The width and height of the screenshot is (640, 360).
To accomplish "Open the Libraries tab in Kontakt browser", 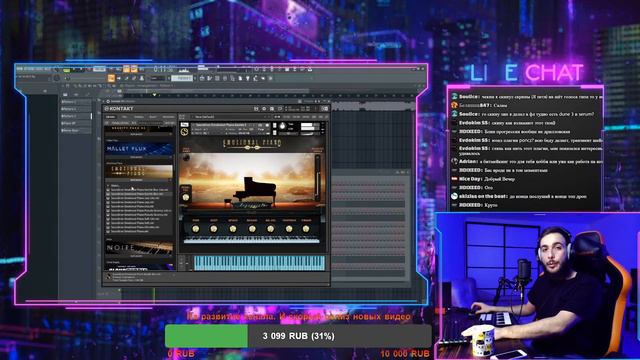I will (111, 117).
